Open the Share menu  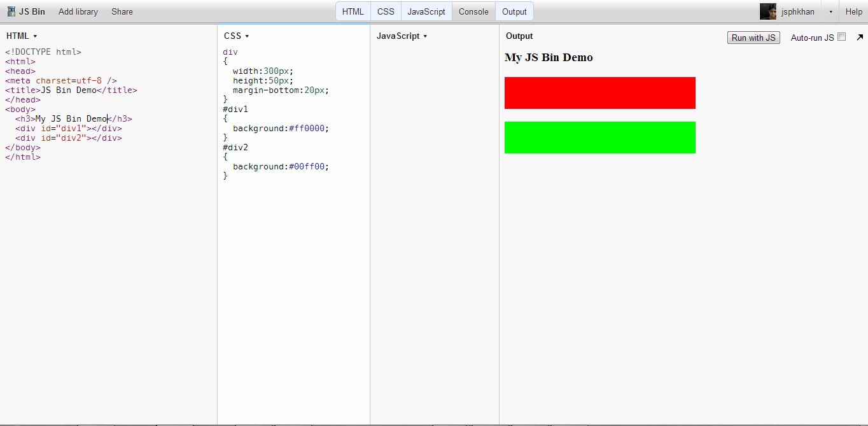click(122, 11)
